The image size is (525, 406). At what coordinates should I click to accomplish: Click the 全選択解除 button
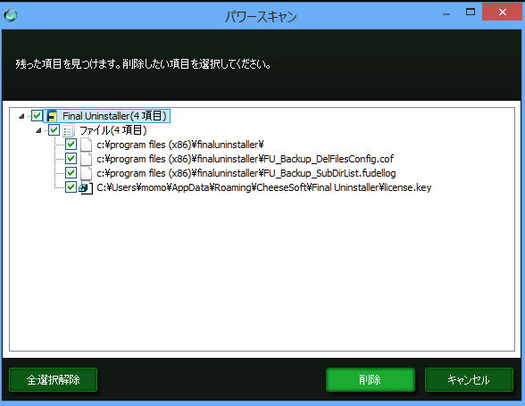(53, 380)
